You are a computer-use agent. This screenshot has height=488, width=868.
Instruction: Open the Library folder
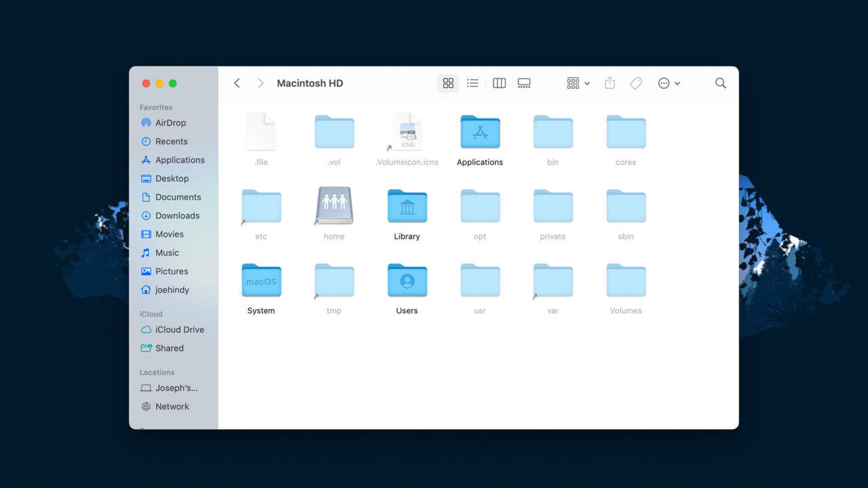(407, 207)
